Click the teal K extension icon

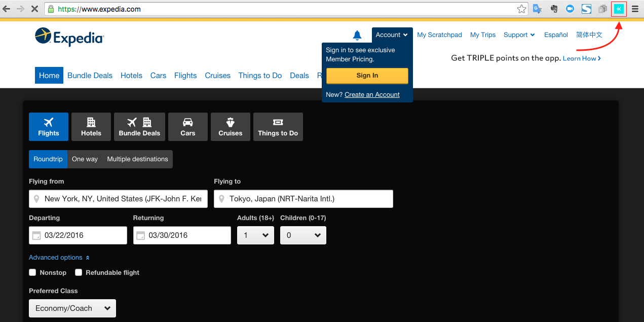[x=619, y=9]
